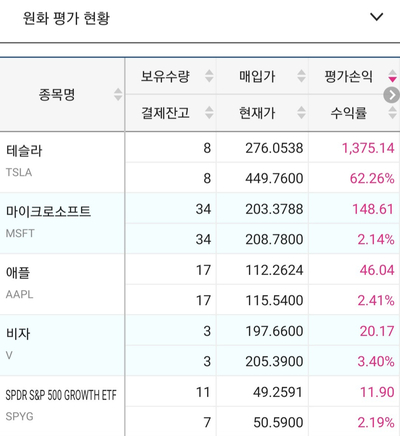
Task: Click Tesla profit value 1,375.14
Action: [368, 148]
